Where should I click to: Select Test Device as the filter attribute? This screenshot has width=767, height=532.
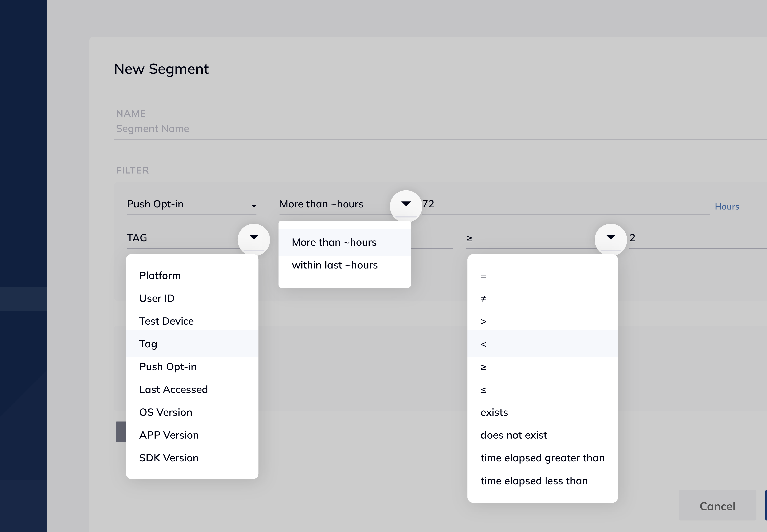166,321
